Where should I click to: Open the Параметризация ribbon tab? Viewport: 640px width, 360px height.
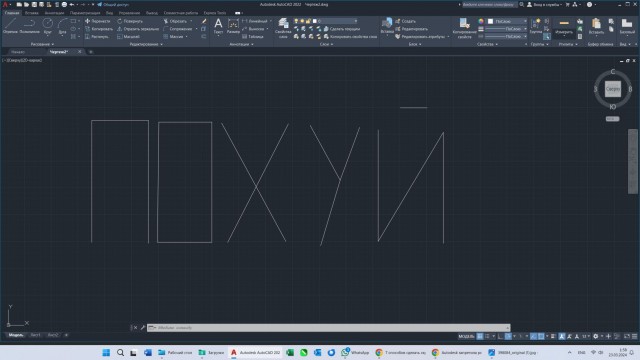point(85,13)
